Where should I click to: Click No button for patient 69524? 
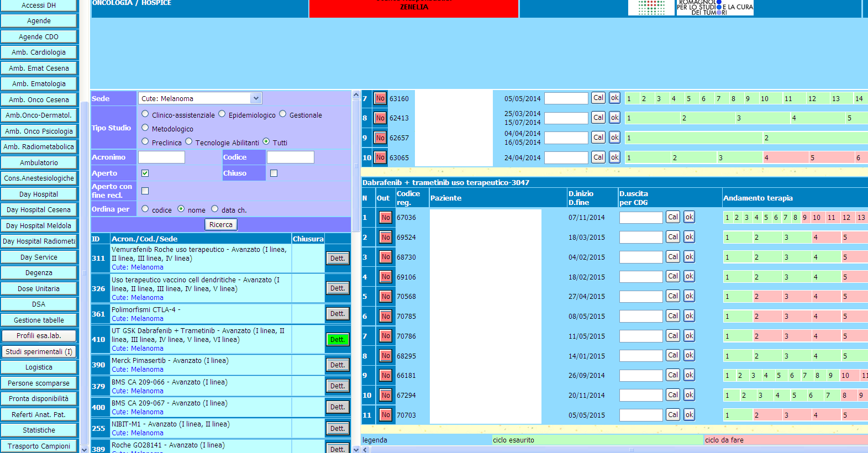coord(386,237)
